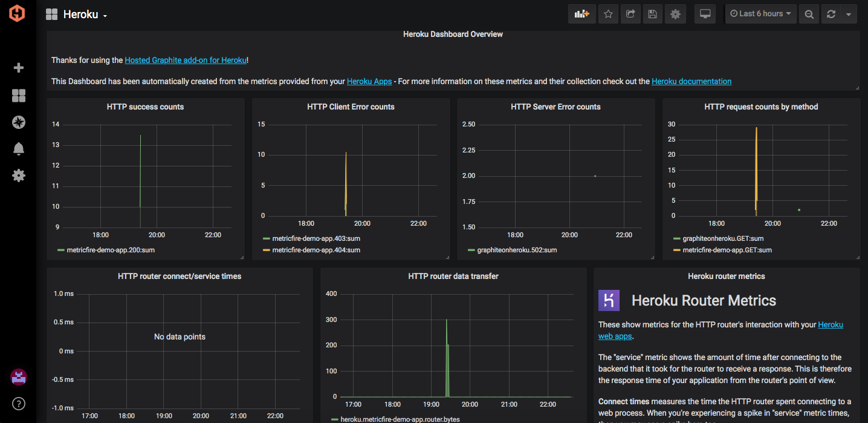The height and width of the screenshot is (423, 868).
Task: Open the Heroku Dashboard Overview panel title menu
Action: click(453, 34)
